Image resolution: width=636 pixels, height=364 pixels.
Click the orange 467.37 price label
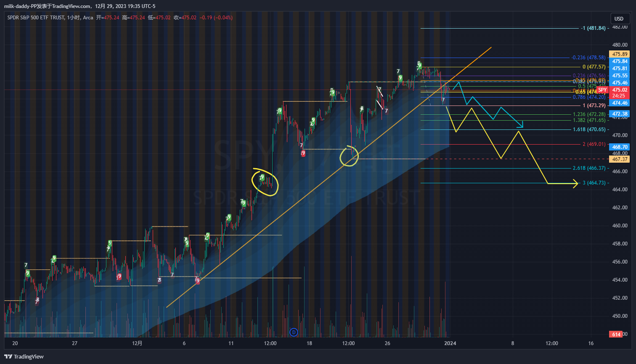pyautogui.click(x=620, y=159)
